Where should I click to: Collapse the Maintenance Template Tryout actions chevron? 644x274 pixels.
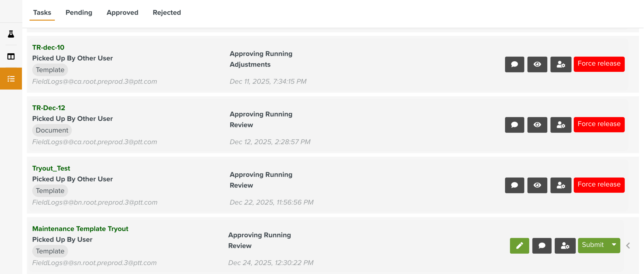point(628,245)
